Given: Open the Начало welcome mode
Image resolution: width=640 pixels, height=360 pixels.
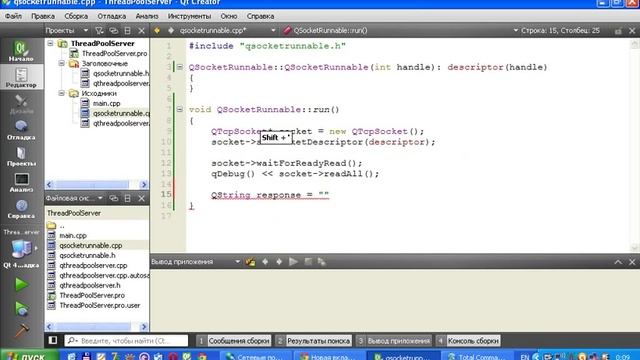Looking at the screenshot, I should coord(21,51).
